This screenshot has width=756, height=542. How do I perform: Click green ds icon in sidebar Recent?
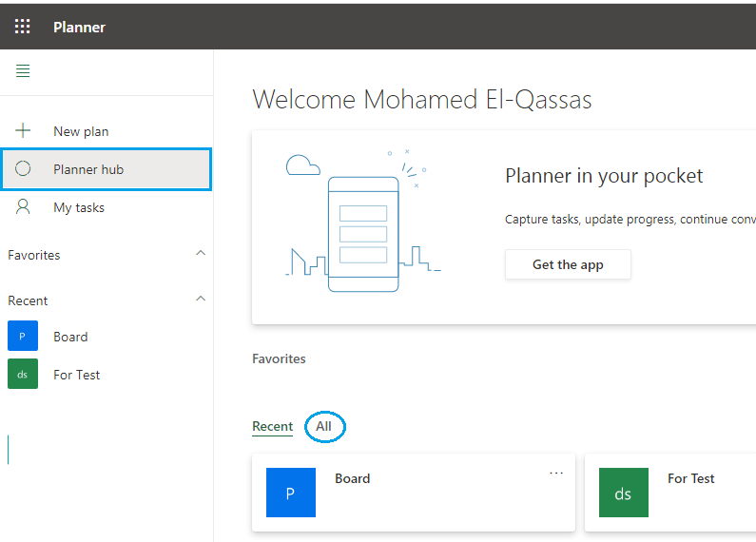[x=23, y=374]
